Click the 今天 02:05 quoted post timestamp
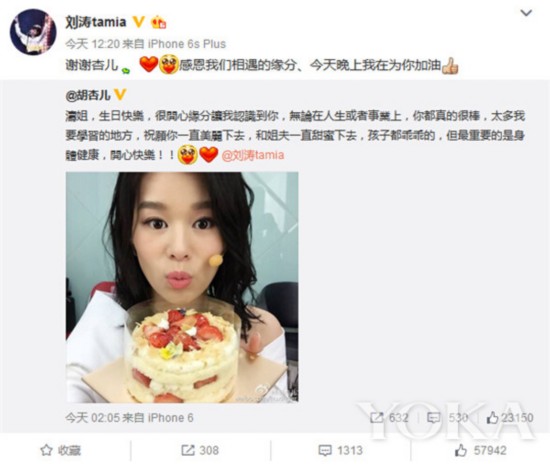Screen dimensions: 550x468 (x=92, y=418)
